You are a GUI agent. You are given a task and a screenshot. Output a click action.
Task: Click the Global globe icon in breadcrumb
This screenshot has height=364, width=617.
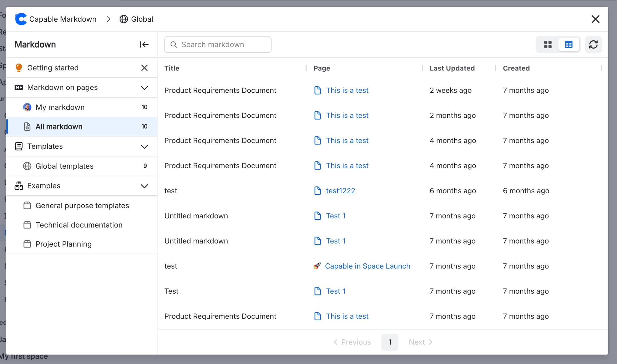click(x=123, y=19)
